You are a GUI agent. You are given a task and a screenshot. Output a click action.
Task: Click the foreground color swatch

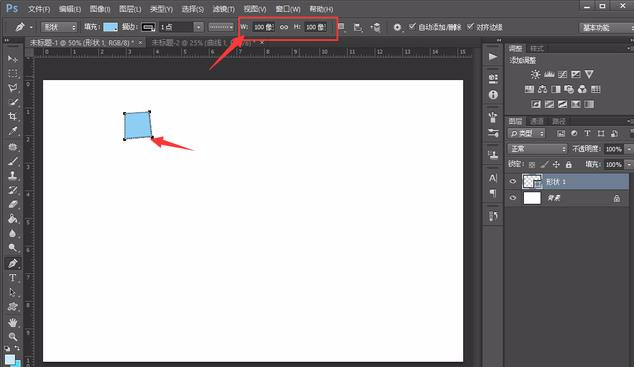pos(10,359)
